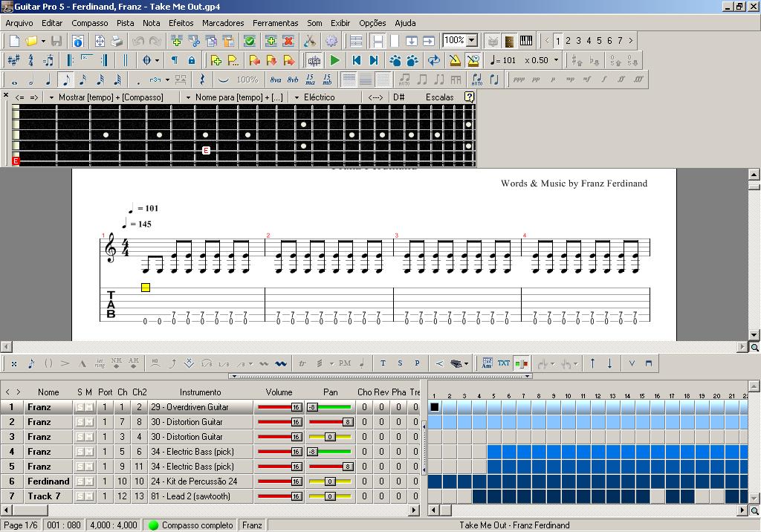Select the eighth note duration
The image size is (761, 532).
click(65, 80)
